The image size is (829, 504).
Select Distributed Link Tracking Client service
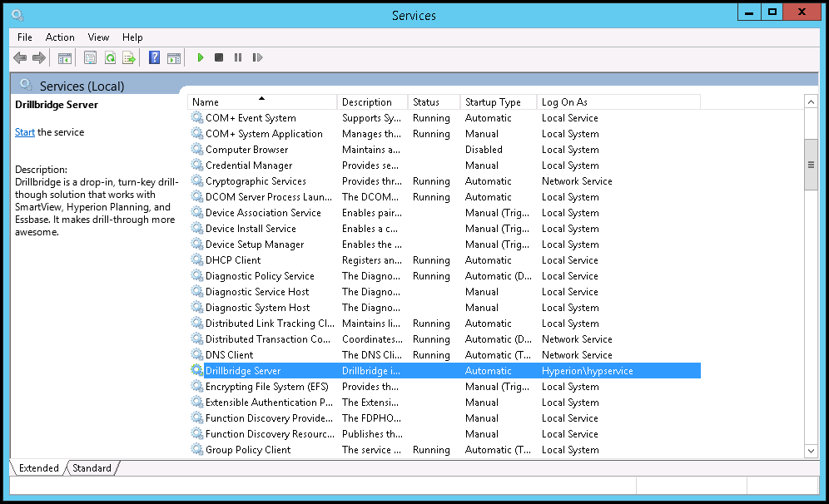(270, 324)
